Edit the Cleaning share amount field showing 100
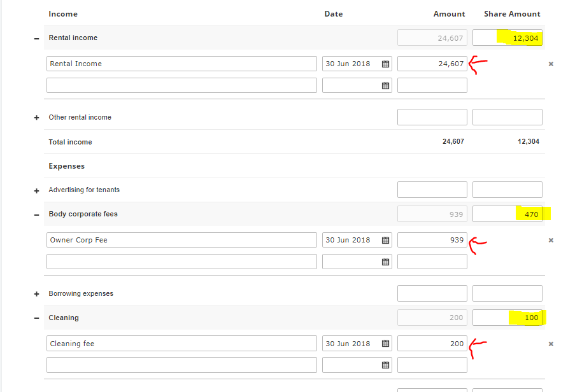This screenshot has height=392, width=582. [x=507, y=318]
